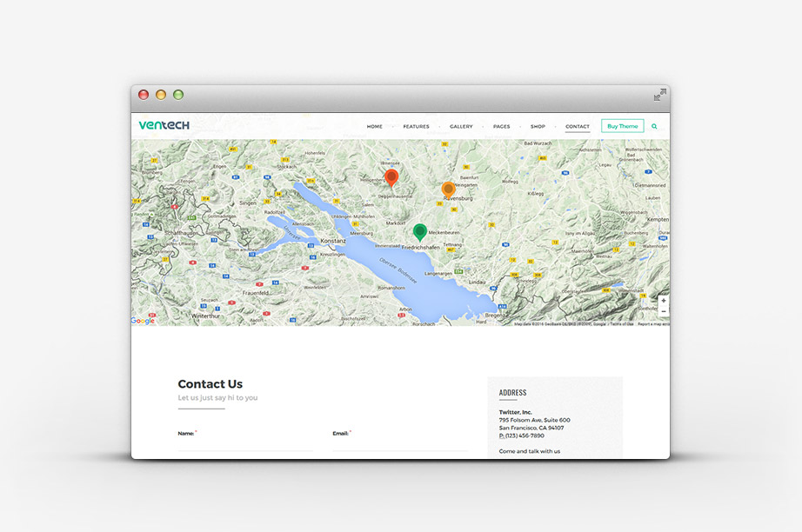Click 'Let us just say hi to you' subtitle

coord(217,397)
